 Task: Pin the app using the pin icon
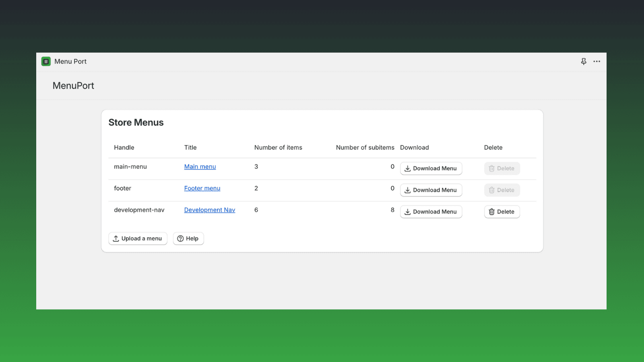[x=584, y=62]
